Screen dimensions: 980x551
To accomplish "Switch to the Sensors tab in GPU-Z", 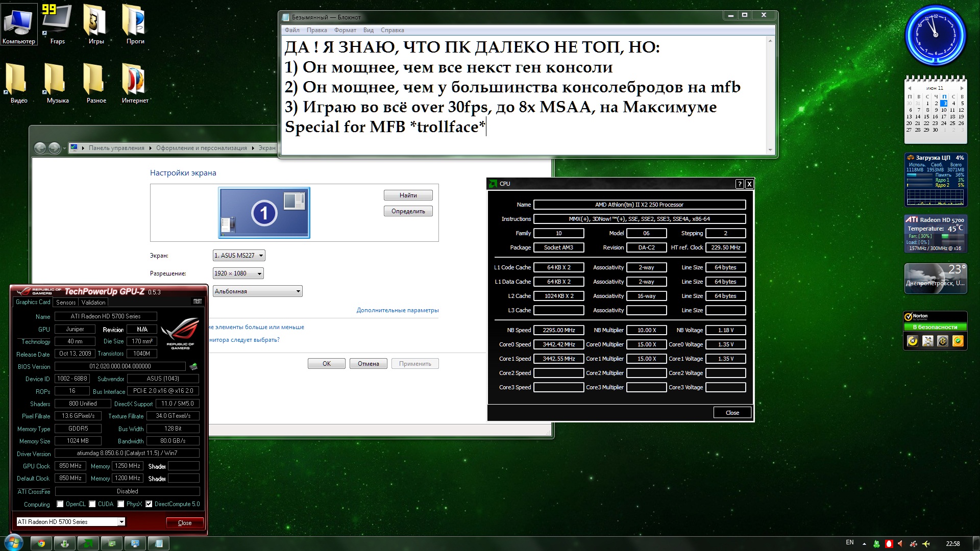I will tap(66, 303).
